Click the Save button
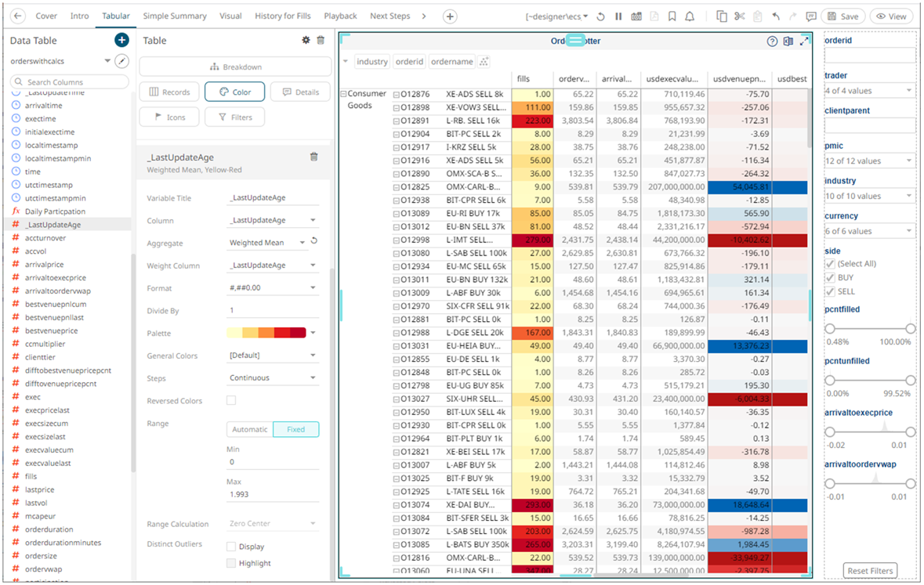The height and width of the screenshot is (585, 924). pyautogui.click(x=842, y=16)
